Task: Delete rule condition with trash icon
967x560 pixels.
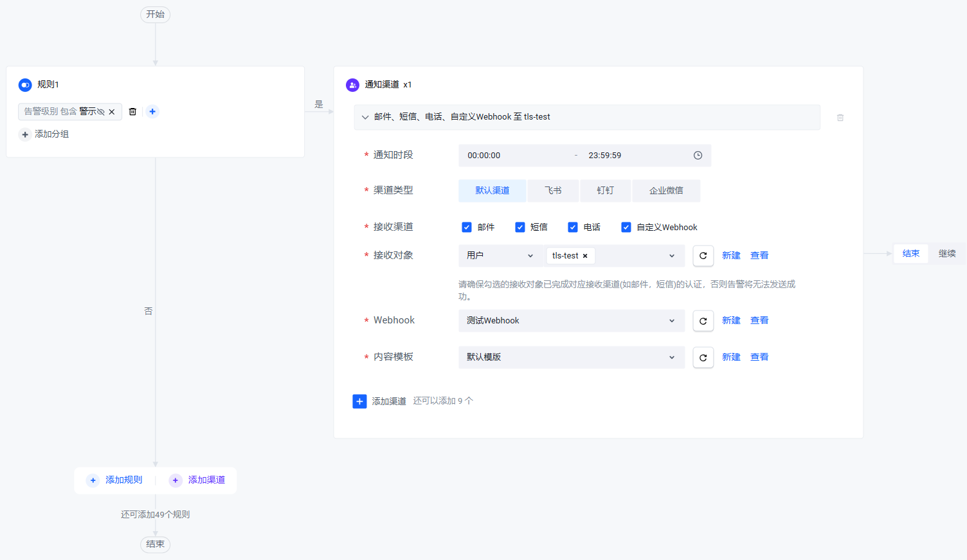Action: pyautogui.click(x=132, y=111)
